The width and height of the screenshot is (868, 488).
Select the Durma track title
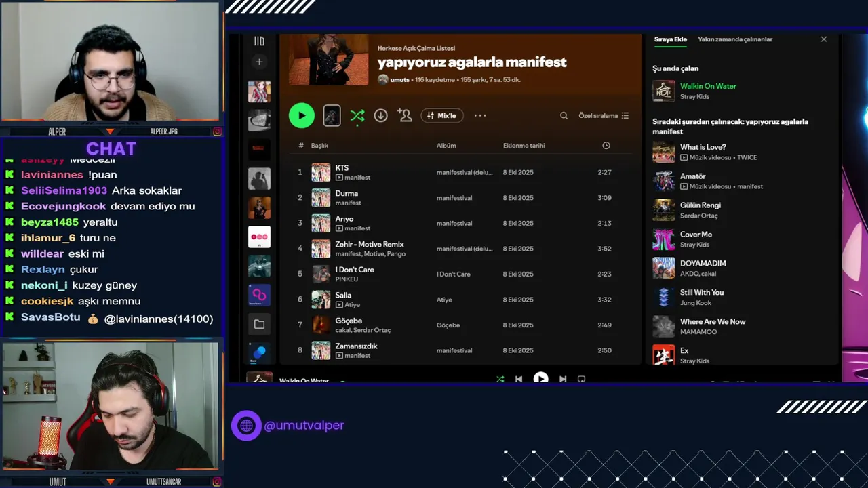[x=347, y=193]
